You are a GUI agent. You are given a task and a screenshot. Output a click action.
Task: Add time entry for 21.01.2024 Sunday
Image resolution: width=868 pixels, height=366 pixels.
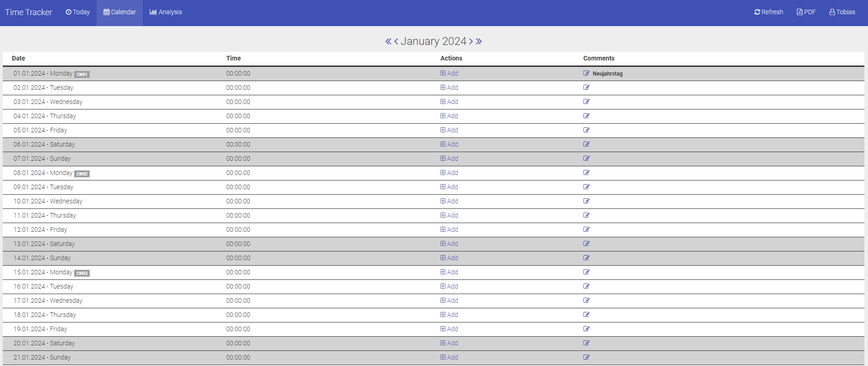[449, 357]
